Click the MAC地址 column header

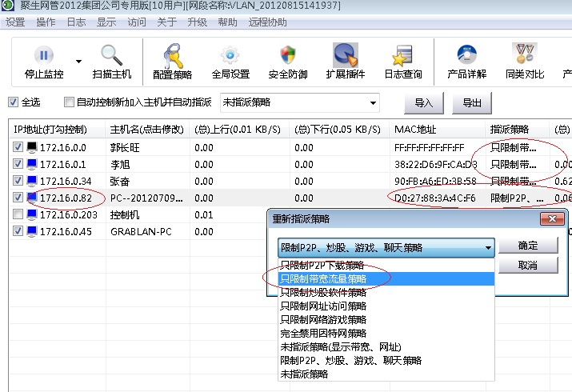coord(414,129)
